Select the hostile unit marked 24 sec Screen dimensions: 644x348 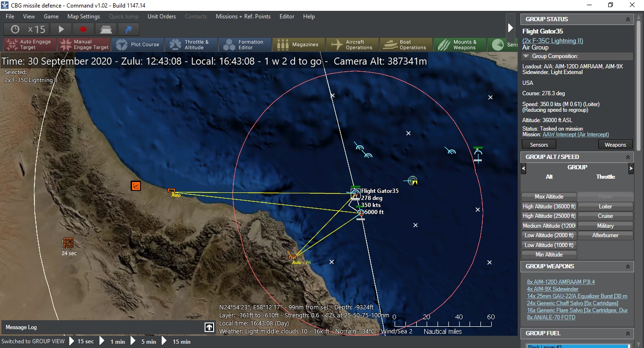(x=68, y=243)
